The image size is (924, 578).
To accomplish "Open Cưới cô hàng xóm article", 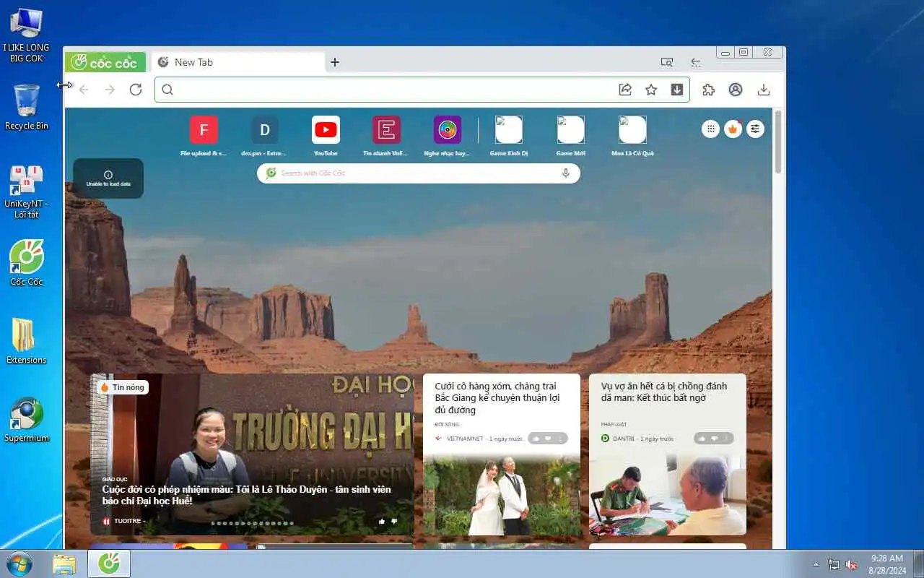I will [x=497, y=398].
